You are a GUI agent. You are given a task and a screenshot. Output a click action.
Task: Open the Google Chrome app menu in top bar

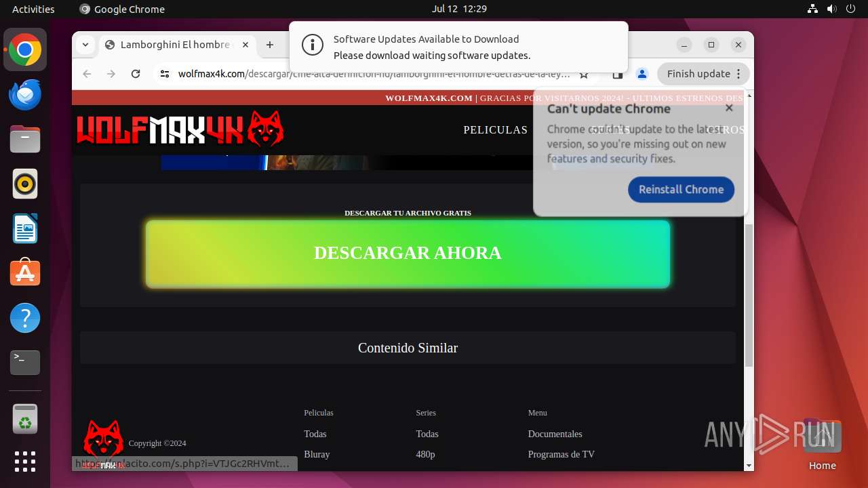coord(122,9)
